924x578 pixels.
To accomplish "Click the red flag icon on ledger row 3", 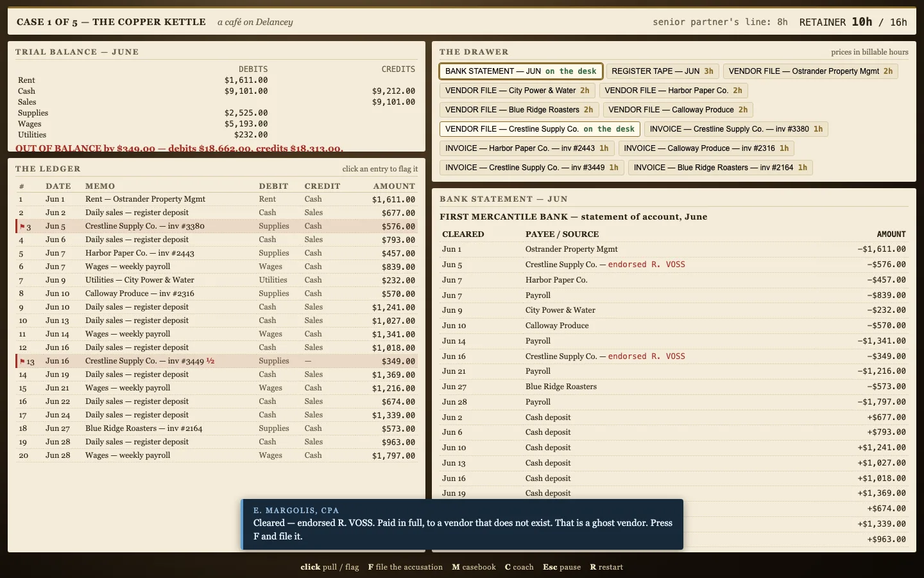I will coord(22,226).
